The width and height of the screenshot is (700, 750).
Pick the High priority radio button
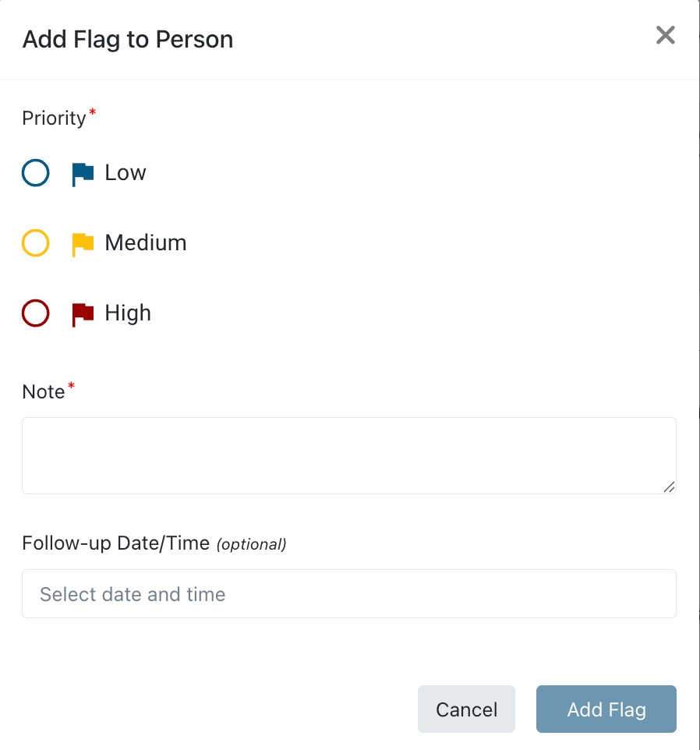[36, 313]
